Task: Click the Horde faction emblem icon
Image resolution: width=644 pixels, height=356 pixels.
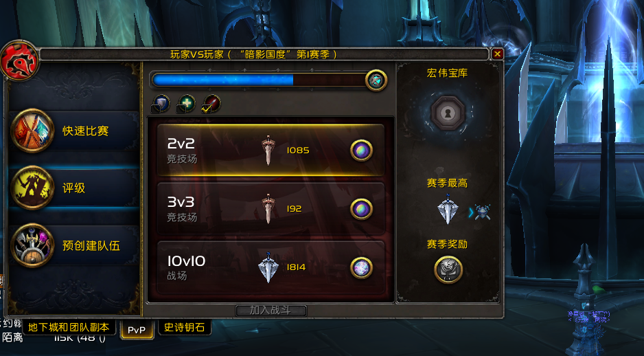Action: click(19, 61)
